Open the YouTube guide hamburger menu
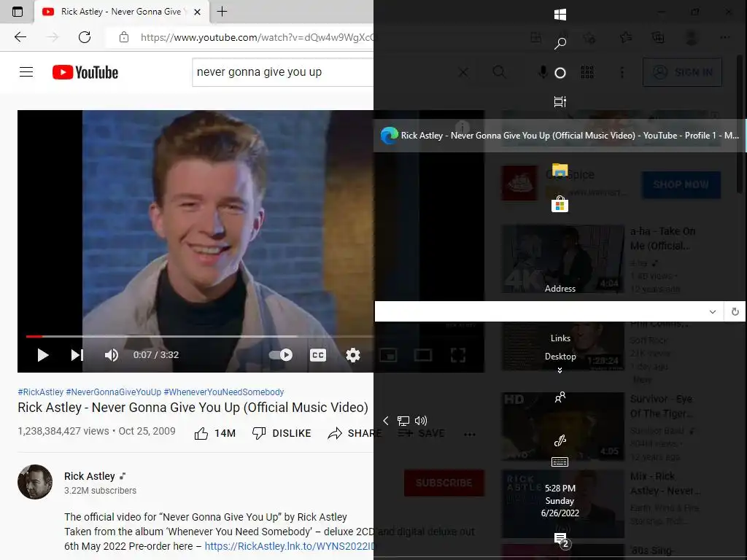The height and width of the screenshot is (560, 747). (26, 72)
